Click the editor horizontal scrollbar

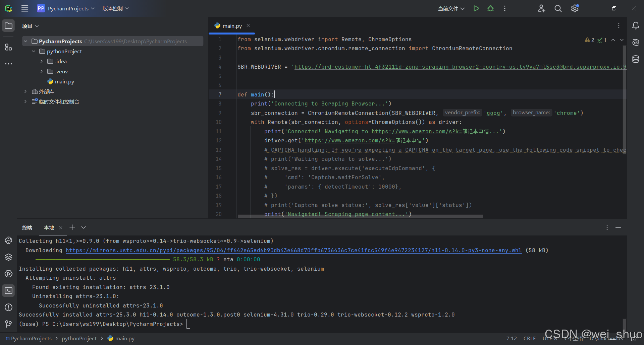[360, 216]
